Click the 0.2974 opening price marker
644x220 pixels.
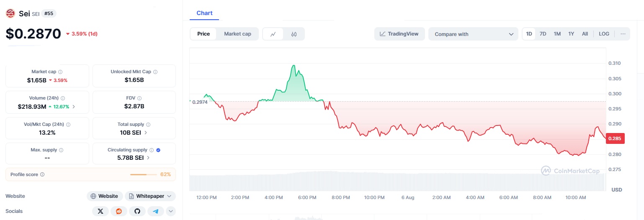click(199, 102)
